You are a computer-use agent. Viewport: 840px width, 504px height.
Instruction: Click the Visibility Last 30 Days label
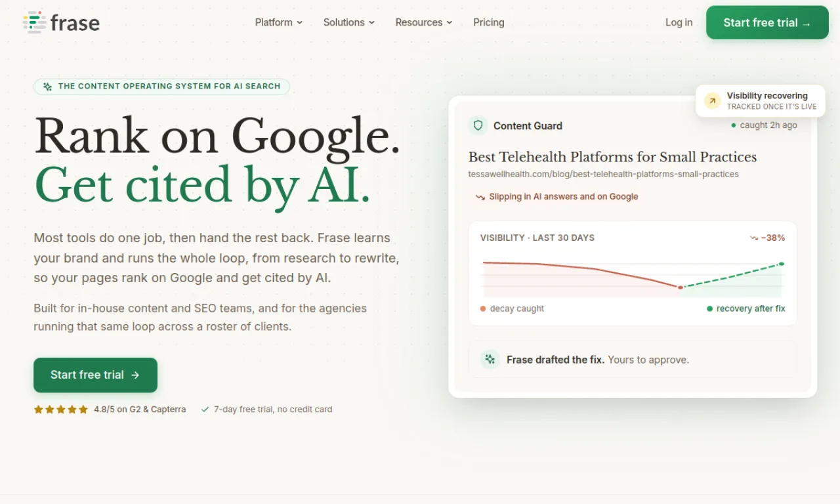tap(537, 238)
